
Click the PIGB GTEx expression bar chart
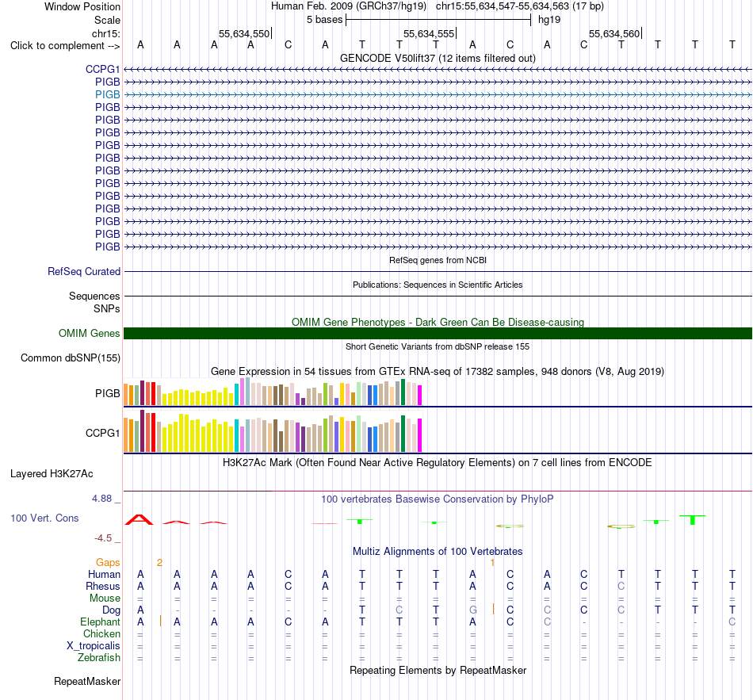click(x=273, y=392)
